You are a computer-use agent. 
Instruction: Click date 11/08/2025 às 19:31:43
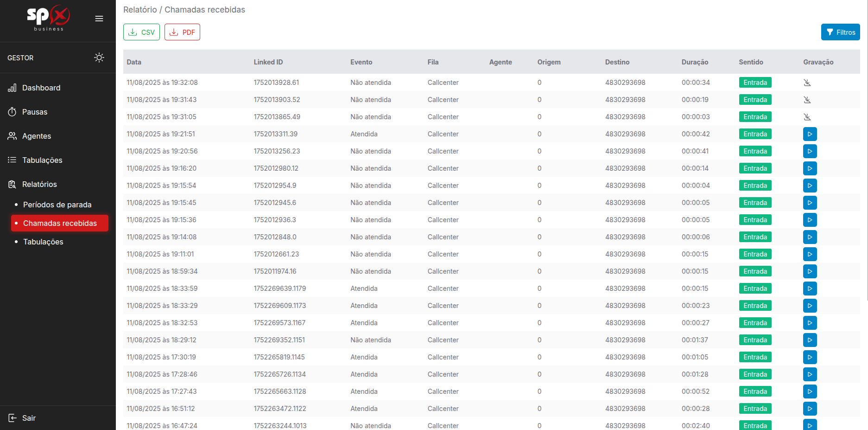pyautogui.click(x=162, y=100)
